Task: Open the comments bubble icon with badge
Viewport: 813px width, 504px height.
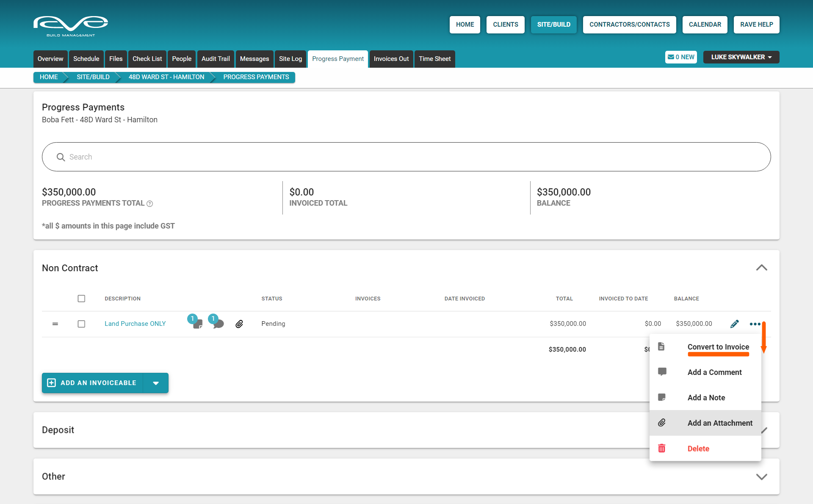Action: pos(218,324)
